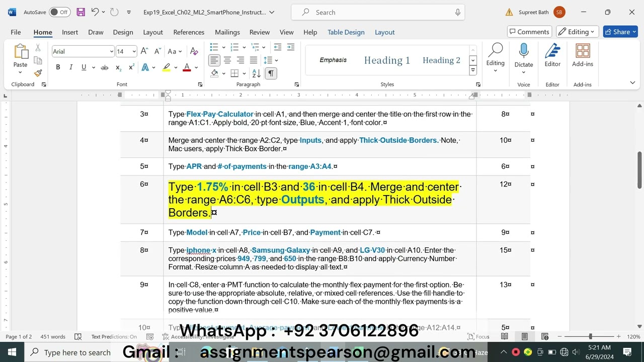Align text left
This screenshot has width=644, height=362.
pos(214,60)
